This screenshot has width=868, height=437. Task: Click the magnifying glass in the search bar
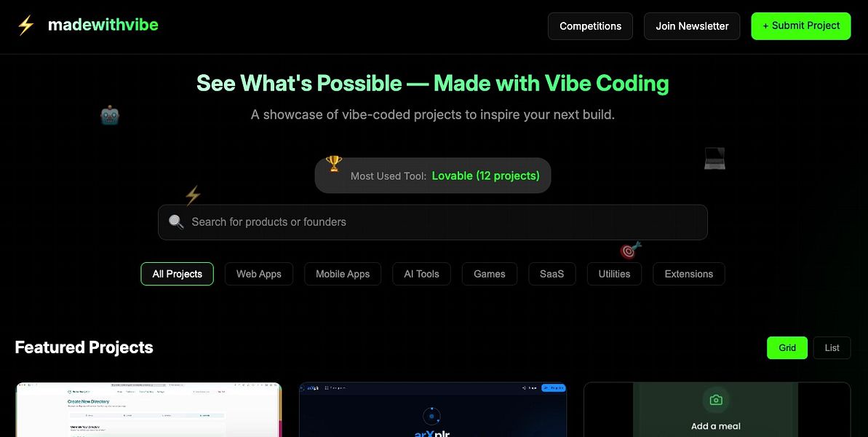pyautogui.click(x=175, y=221)
